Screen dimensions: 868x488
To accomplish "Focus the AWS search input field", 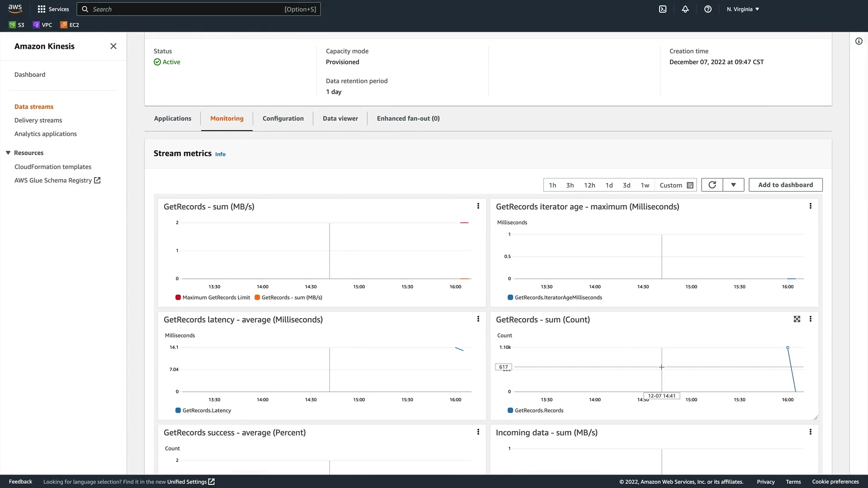I will (199, 9).
